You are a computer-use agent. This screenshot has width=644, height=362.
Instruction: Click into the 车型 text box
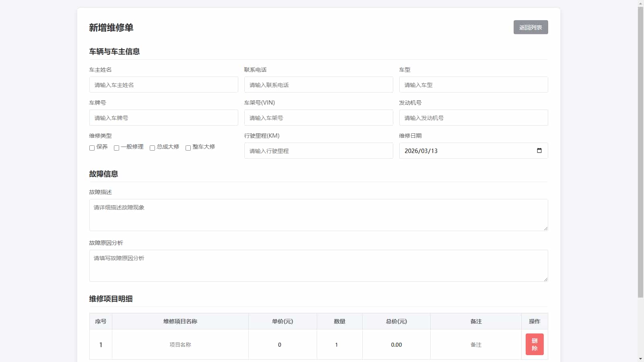pyautogui.click(x=473, y=85)
